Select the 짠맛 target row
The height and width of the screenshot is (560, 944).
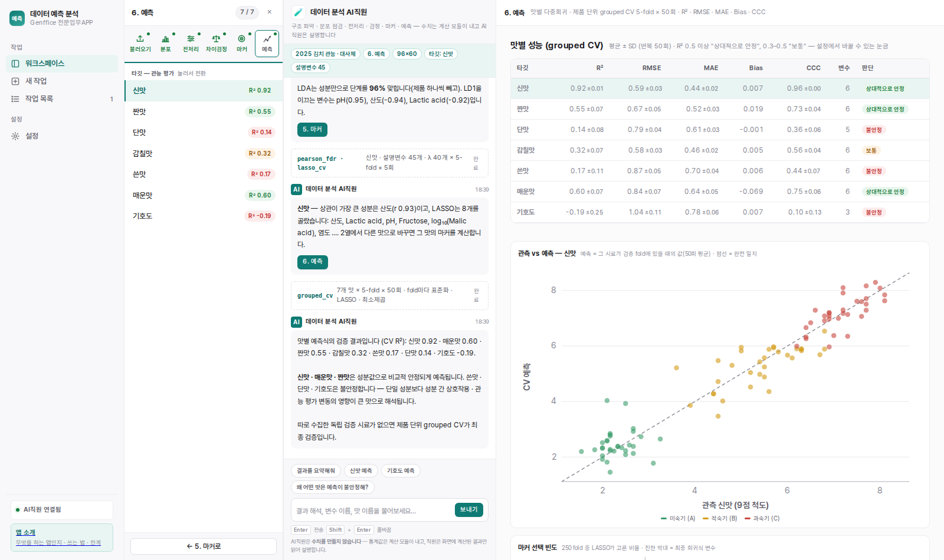click(x=204, y=111)
